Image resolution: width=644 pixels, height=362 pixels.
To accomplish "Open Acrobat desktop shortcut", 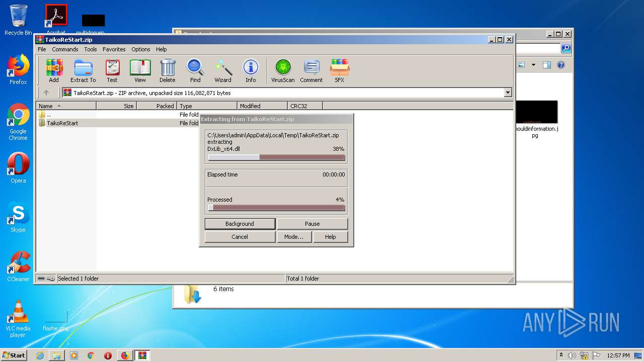I will point(56,19).
